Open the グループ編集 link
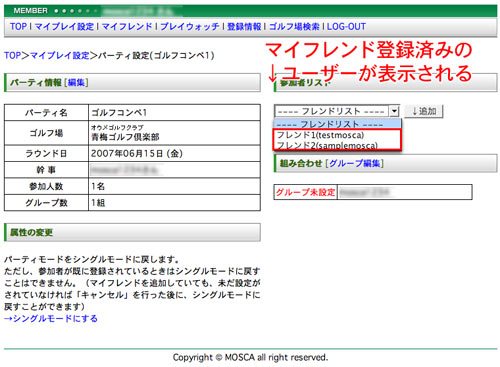 click(x=355, y=163)
